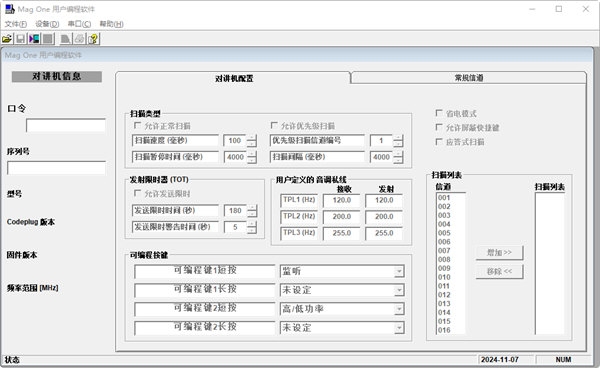This screenshot has width=600, height=368.
Task: Enable 允许优先级扫描 checkbox
Action: tap(274, 125)
